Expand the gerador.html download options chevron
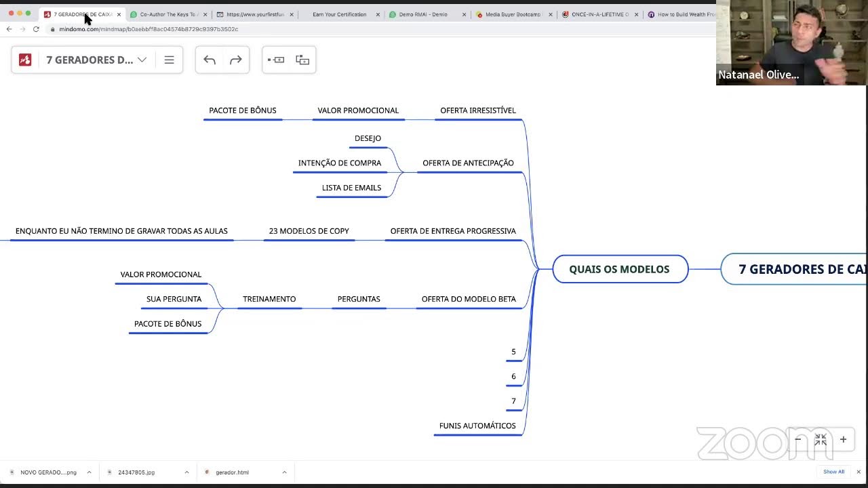The height and width of the screenshot is (488, 868). (284, 472)
